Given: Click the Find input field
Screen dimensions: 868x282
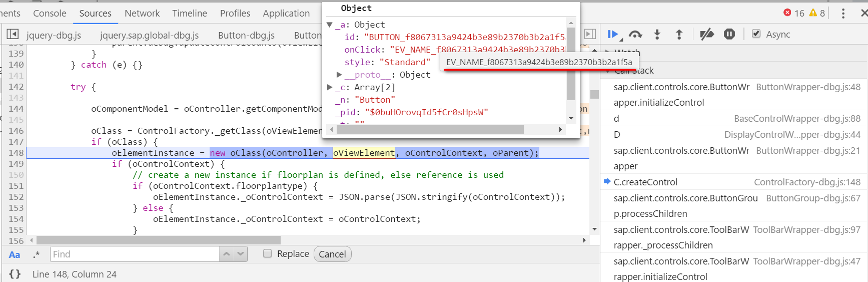Looking at the screenshot, I should [134, 254].
